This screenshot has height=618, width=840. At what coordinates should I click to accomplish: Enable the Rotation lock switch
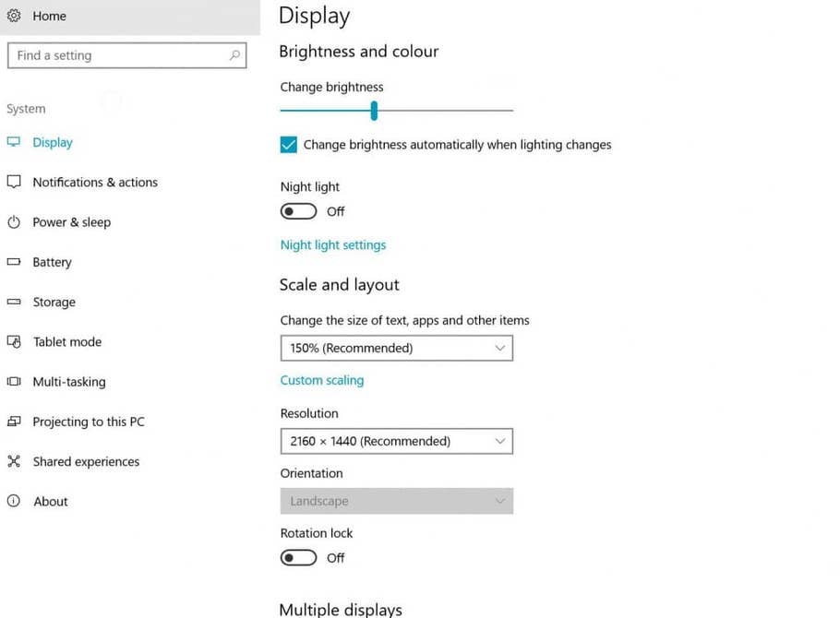click(299, 557)
